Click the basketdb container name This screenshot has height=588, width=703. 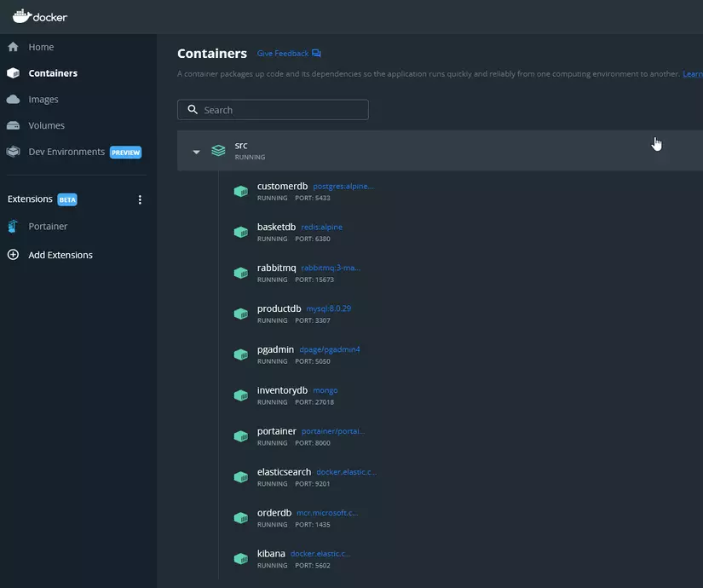click(276, 227)
